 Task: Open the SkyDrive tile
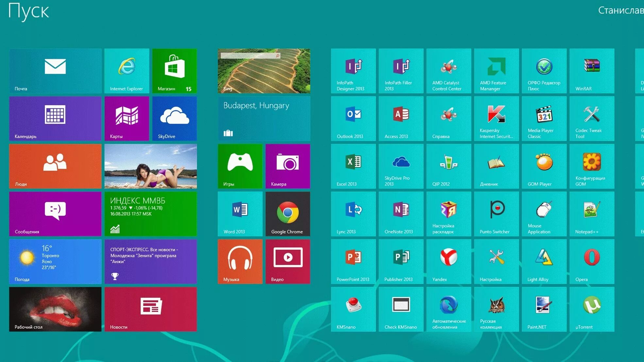pos(175,119)
